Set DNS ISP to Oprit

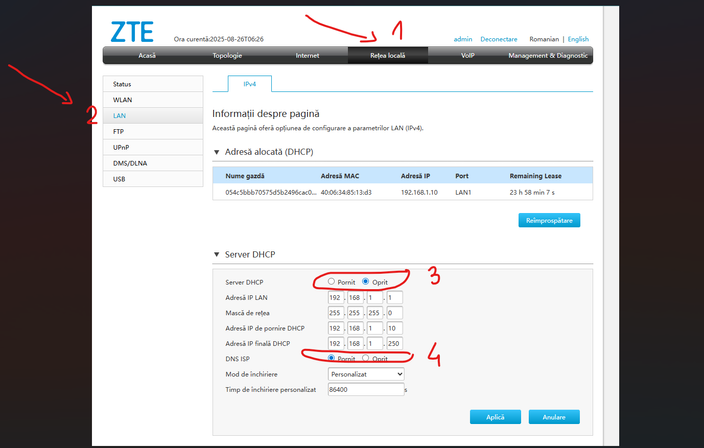tap(366, 358)
